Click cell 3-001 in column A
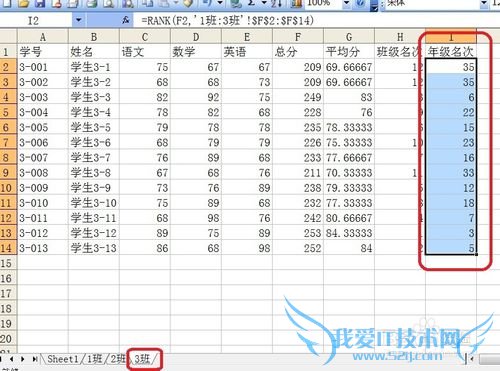Viewport: 500px width, 371px height. click(43, 67)
